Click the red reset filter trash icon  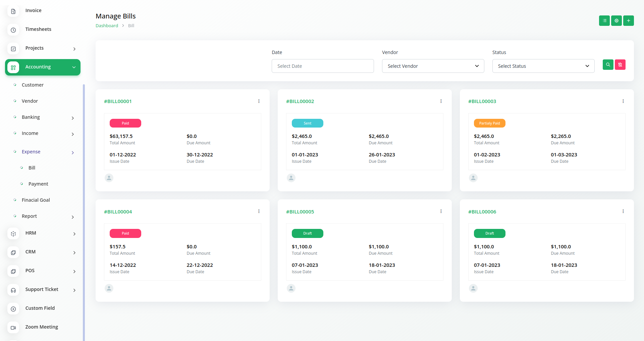click(x=620, y=65)
